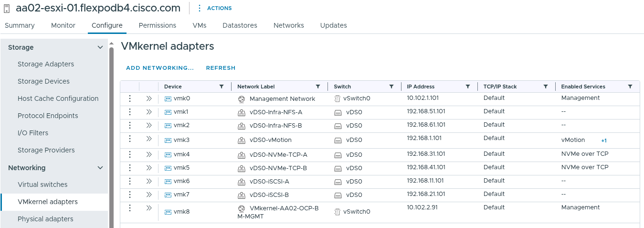644x228 pixels.
Task: Click the sidebar vertical scrollbar
Action: tap(111, 137)
